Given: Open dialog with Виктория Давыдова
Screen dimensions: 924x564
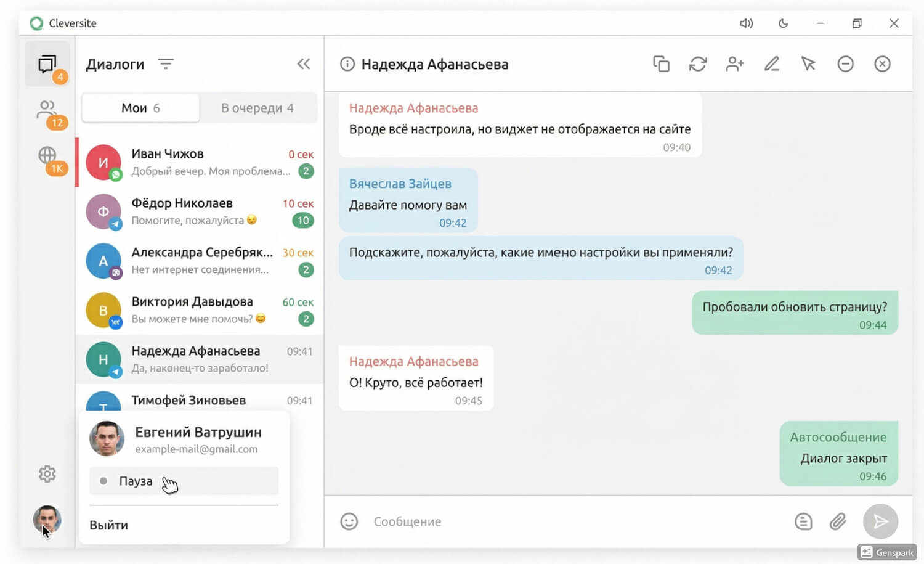Looking at the screenshot, I should point(200,311).
